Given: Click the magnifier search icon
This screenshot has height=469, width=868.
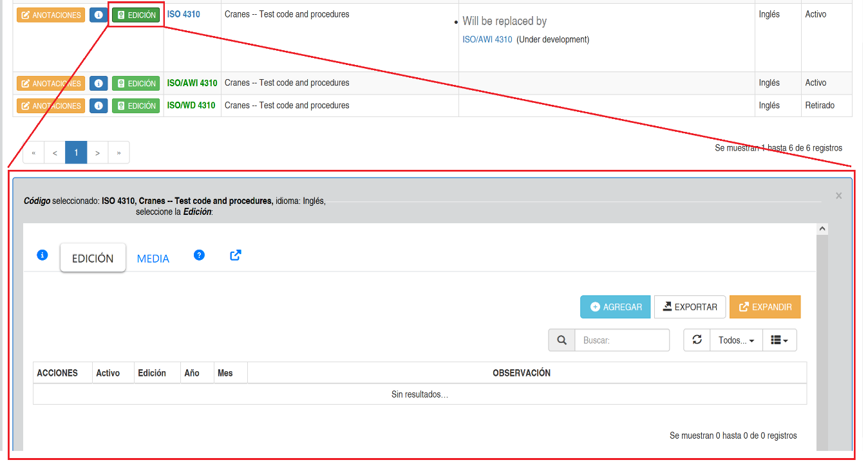Looking at the screenshot, I should point(561,340).
